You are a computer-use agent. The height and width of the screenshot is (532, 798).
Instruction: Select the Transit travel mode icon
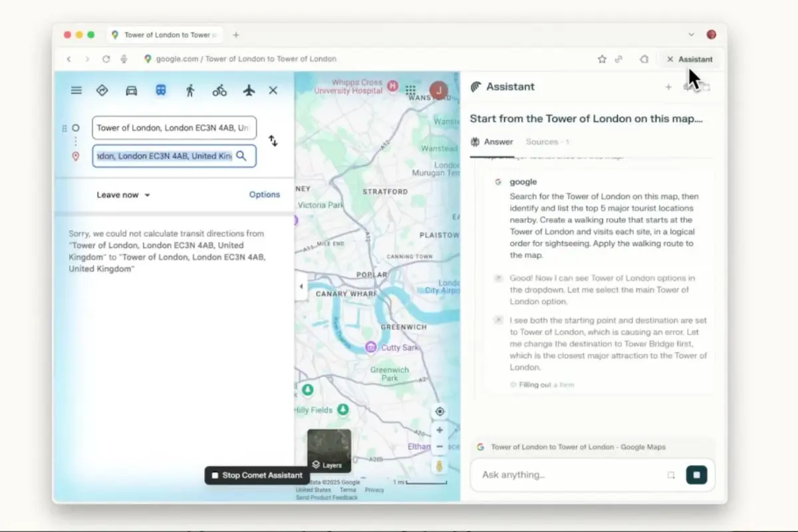click(x=160, y=90)
